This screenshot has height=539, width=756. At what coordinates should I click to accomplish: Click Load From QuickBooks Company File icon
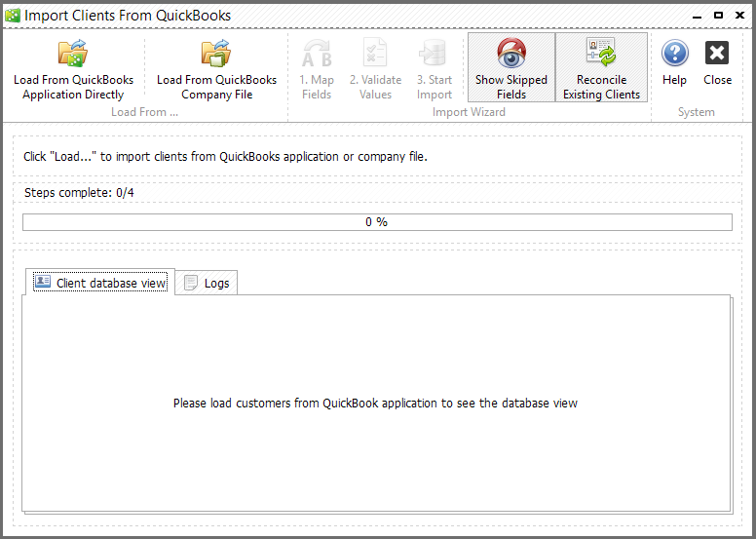216,53
